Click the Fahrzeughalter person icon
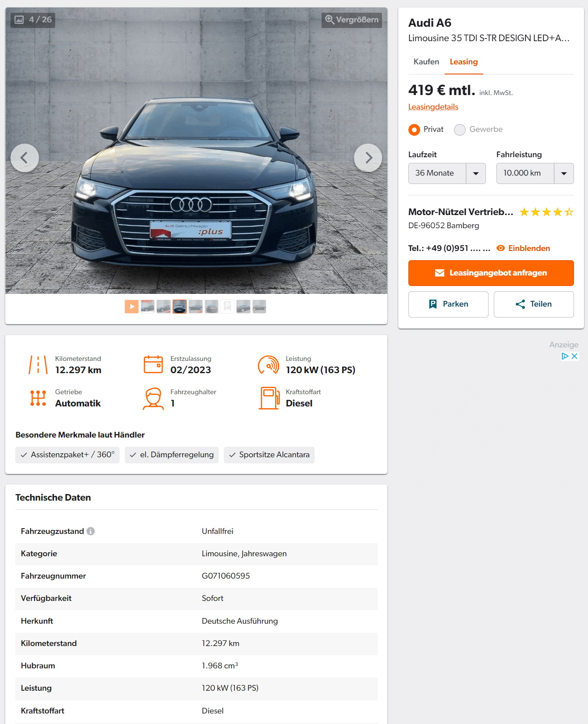This screenshot has height=724, width=588. click(x=153, y=399)
